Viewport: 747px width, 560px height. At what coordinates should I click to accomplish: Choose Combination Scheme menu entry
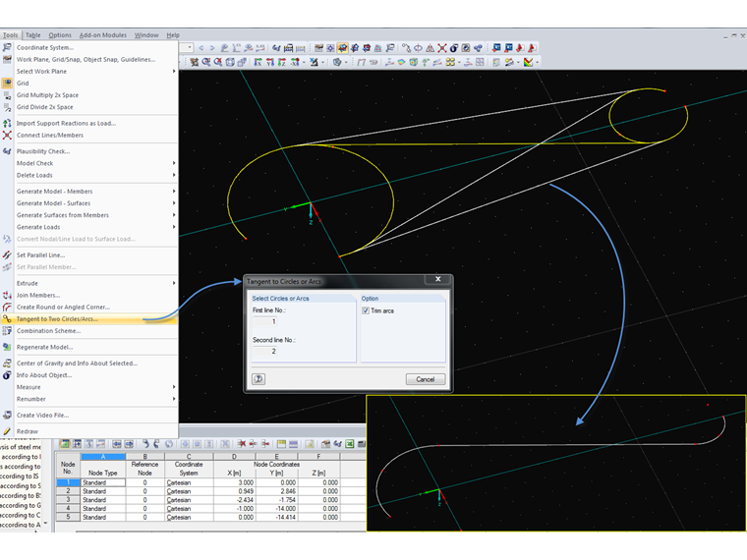pos(48,331)
